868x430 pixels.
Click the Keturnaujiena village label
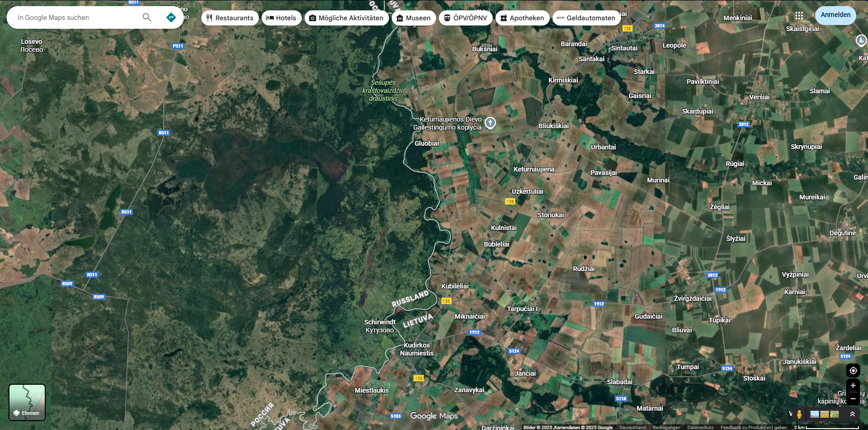click(534, 169)
